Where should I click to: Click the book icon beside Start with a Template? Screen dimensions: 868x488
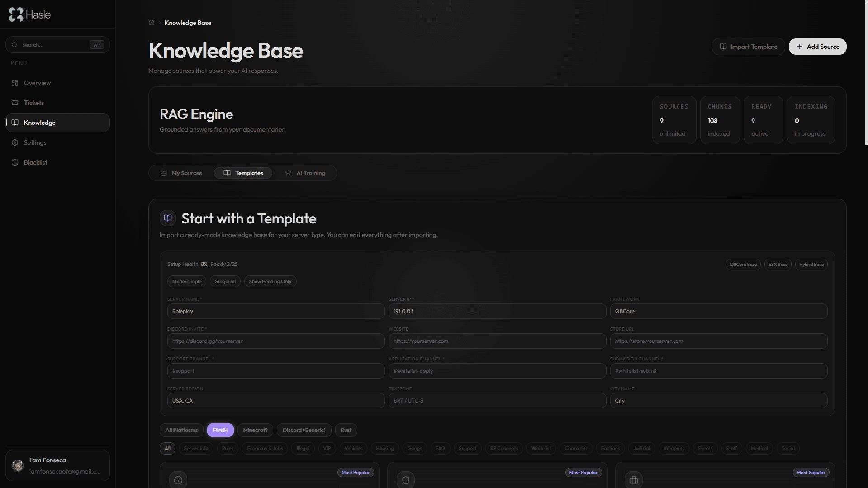point(168,218)
